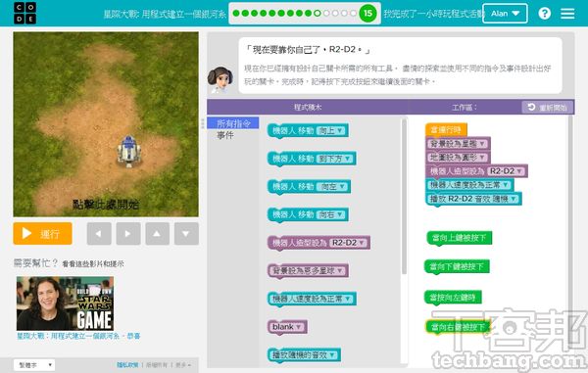The width and height of the screenshot is (588, 373).
Task: Open the blank block dropdown
Action: (287, 327)
